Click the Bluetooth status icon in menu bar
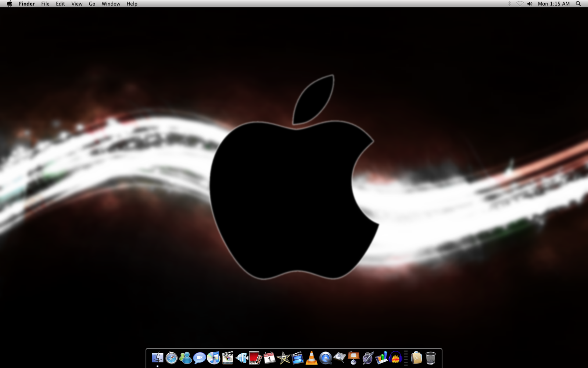Image resolution: width=588 pixels, height=368 pixels. (x=509, y=4)
